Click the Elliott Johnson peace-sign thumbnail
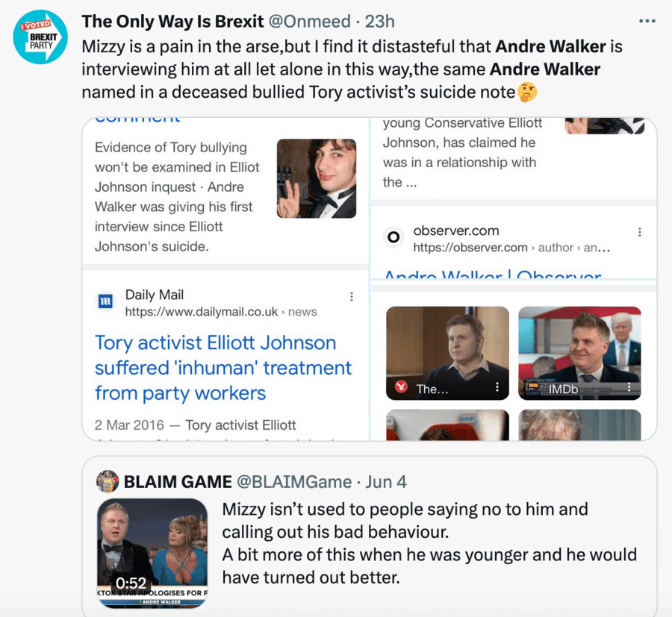 coord(316,178)
